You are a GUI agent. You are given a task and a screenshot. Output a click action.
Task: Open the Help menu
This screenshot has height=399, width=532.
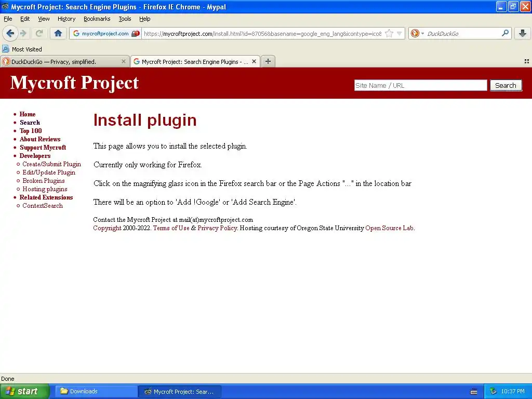coord(145,19)
